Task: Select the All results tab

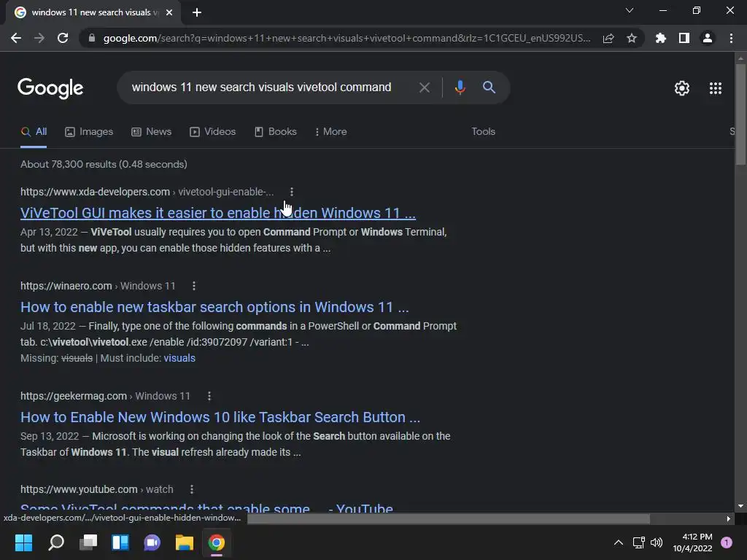Action: coord(34,132)
